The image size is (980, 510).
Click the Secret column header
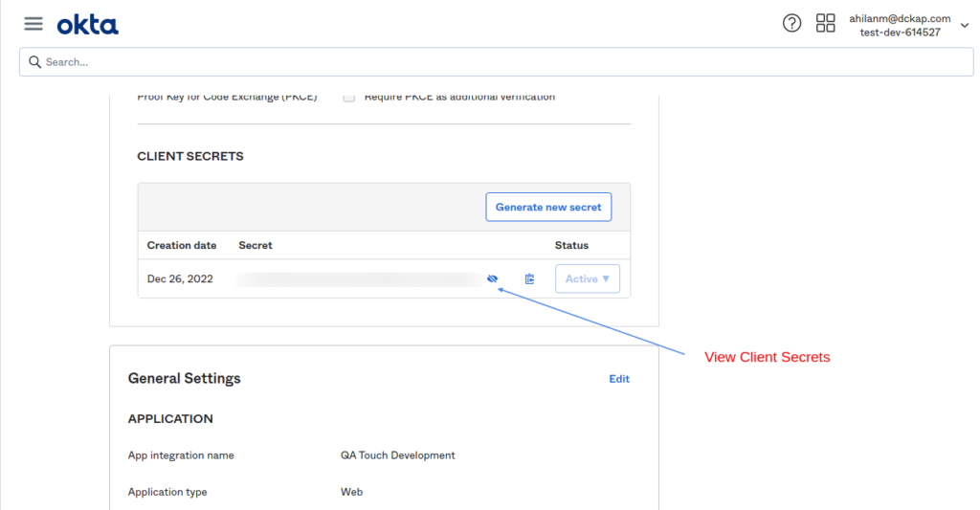[x=256, y=246]
